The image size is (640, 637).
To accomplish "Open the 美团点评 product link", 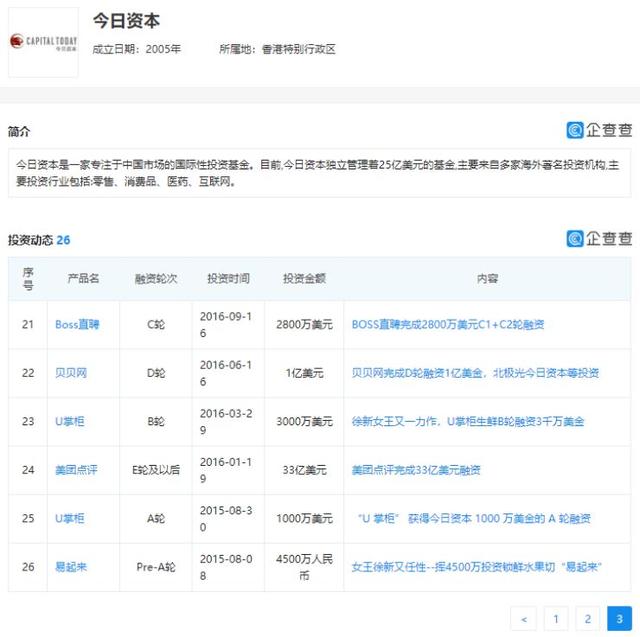I will coord(76,470).
